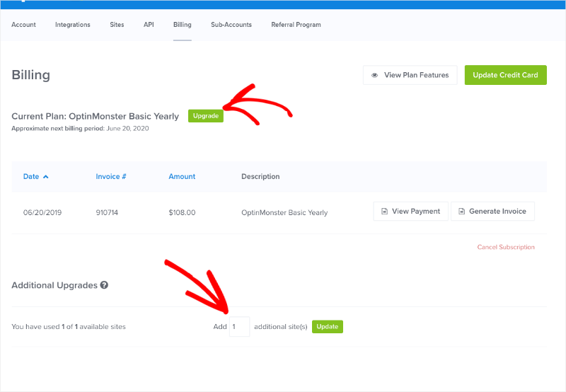Click the Cancel Subscription link
566x392 pixels.
coord(506,247)
